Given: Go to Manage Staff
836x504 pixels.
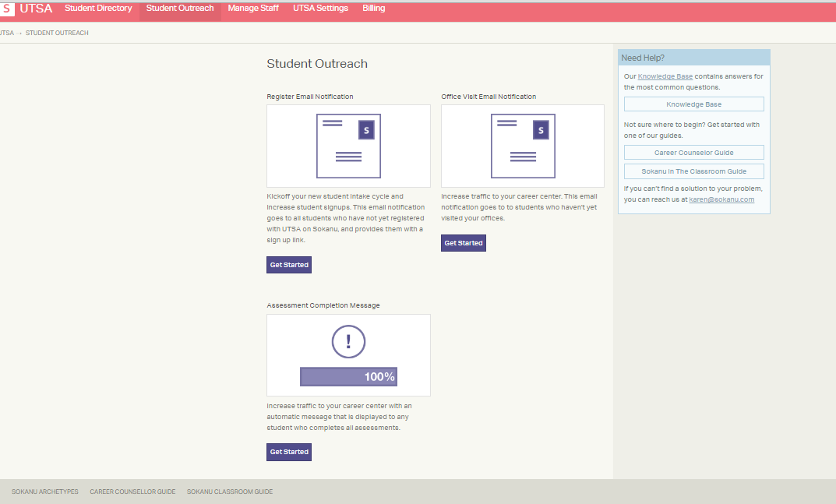Looking at the screenshot, I should point(254,9).
